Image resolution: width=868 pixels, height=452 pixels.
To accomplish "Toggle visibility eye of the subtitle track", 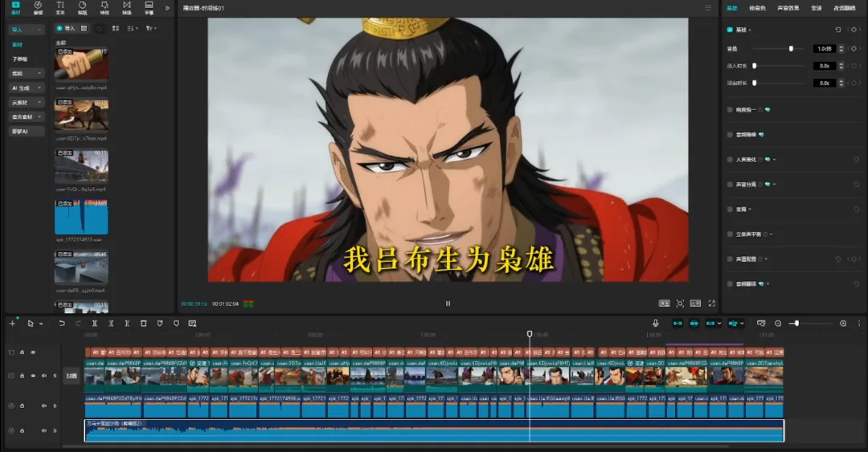I will coord(33,352).
